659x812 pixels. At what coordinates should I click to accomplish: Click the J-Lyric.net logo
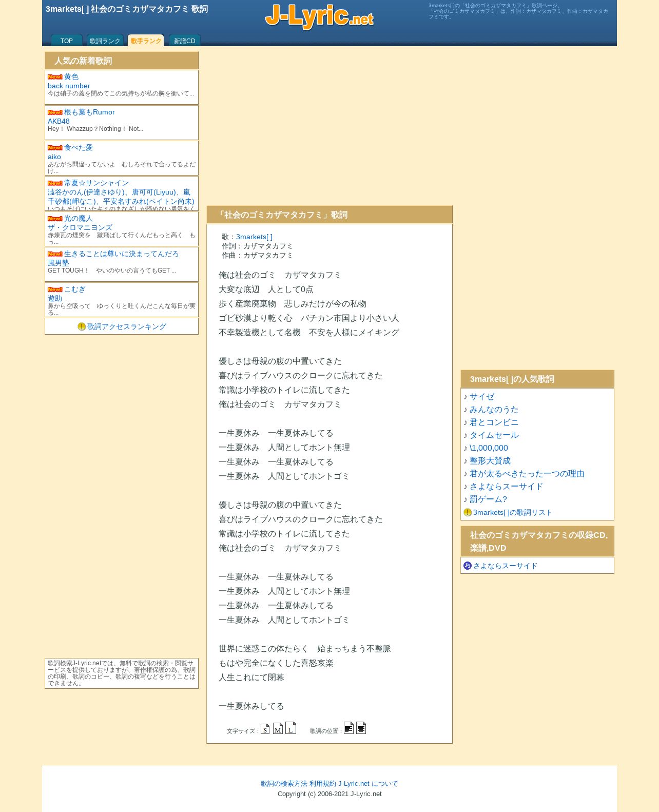coord(319,16)
